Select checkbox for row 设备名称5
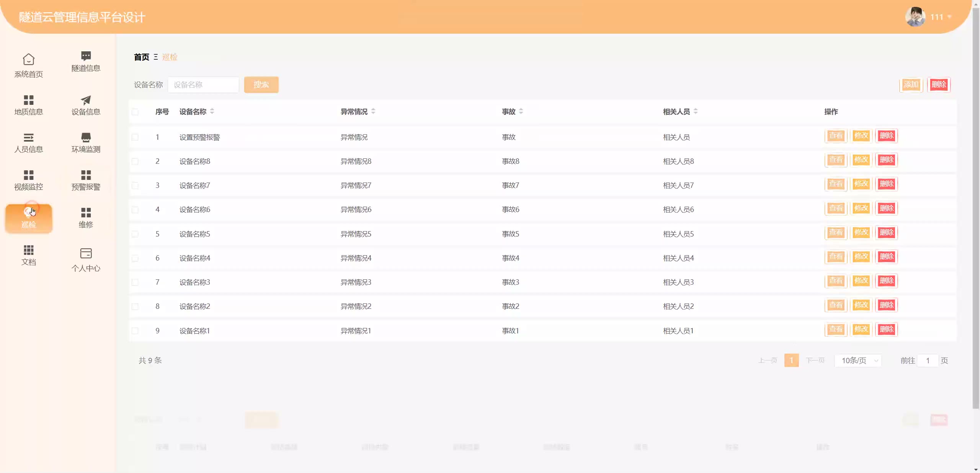The image size is (980, 473). click(135, 234)
